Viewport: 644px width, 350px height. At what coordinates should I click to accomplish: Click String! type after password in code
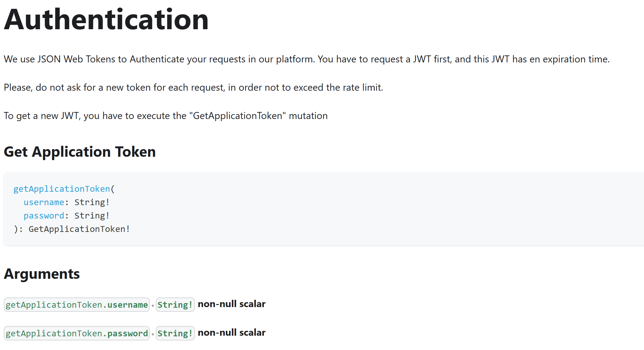point(92,216)
